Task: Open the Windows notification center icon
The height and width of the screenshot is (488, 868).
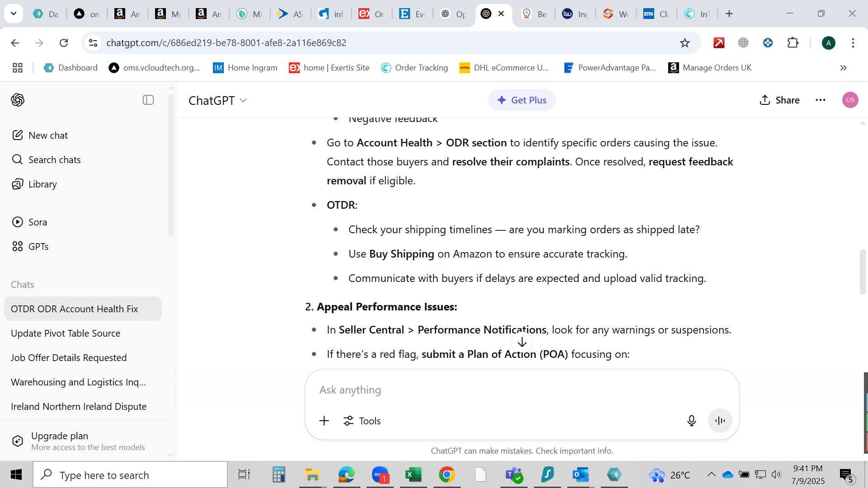Action: pyautogui.click(x=847, y=475)
